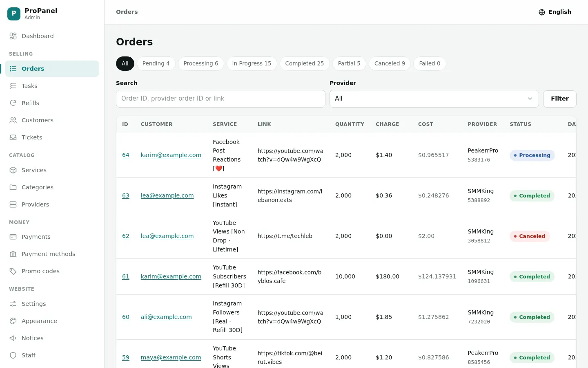
Task: Select the Customers people icon
Action: (13, 120)
